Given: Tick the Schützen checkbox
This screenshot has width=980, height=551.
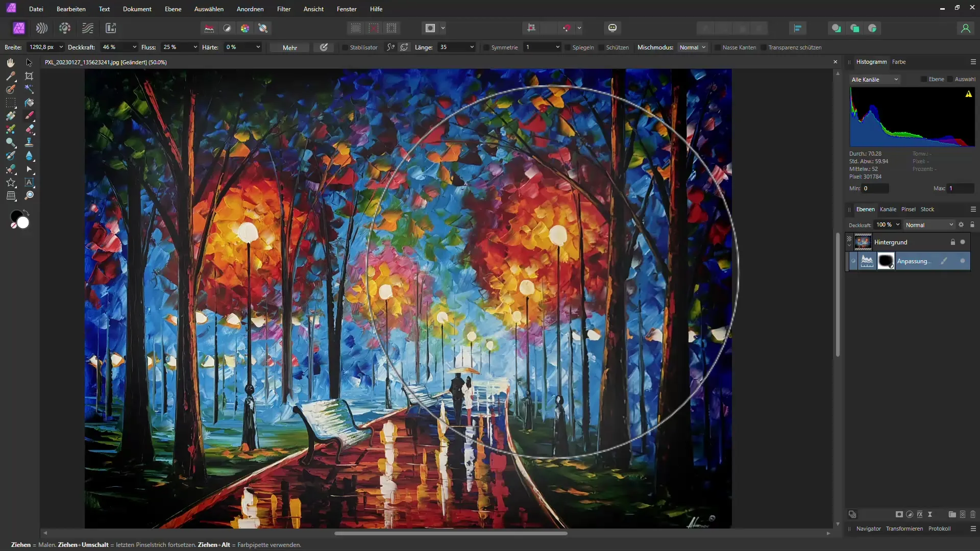Looking at the screenshot, I should pos(601,47).
